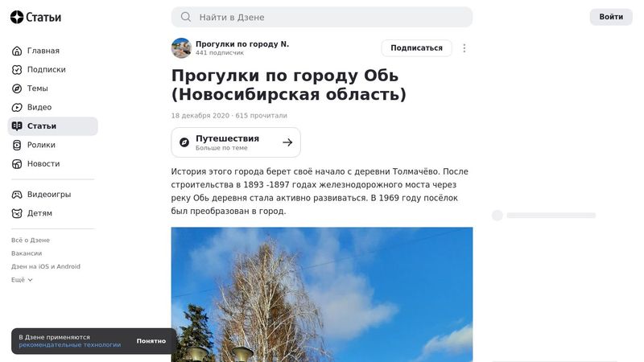Click the Новости news icon
Image resolution: width=644 pixels, height=362 pixels.
[x=17, y=164]
